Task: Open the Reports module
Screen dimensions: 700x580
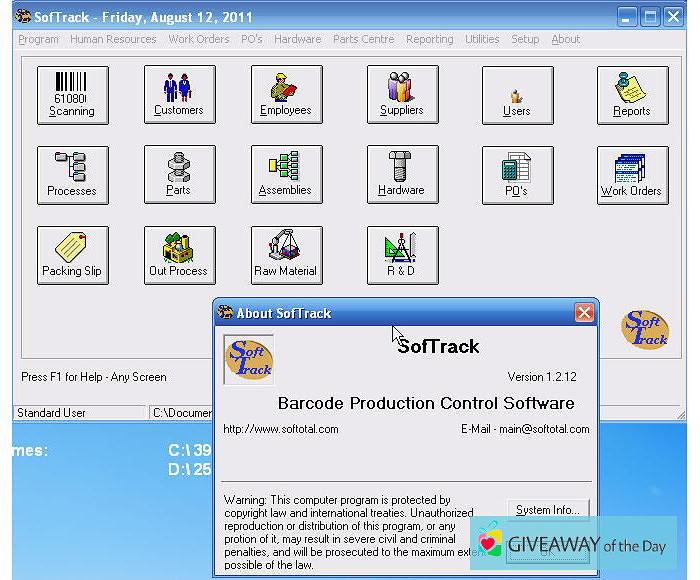Action: tap(632, 95)
